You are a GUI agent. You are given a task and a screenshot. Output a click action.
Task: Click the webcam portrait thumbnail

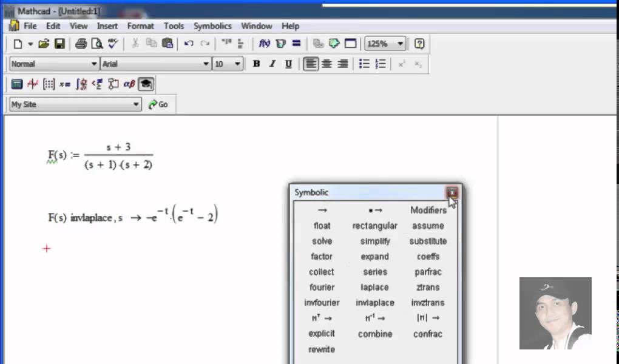555,313
